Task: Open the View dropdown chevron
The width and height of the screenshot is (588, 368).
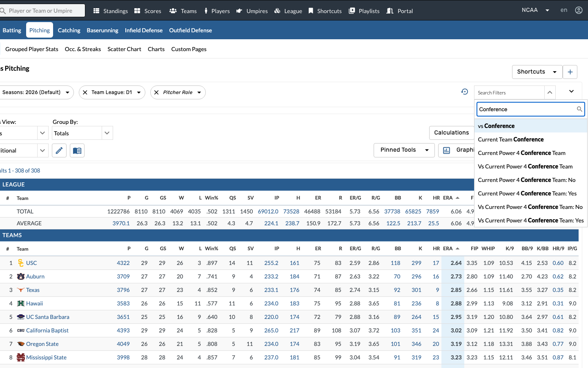Action: [42, 133]
